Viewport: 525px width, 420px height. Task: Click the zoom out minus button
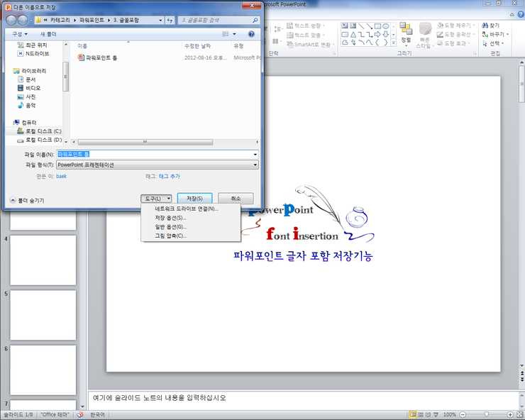(463, 414)
